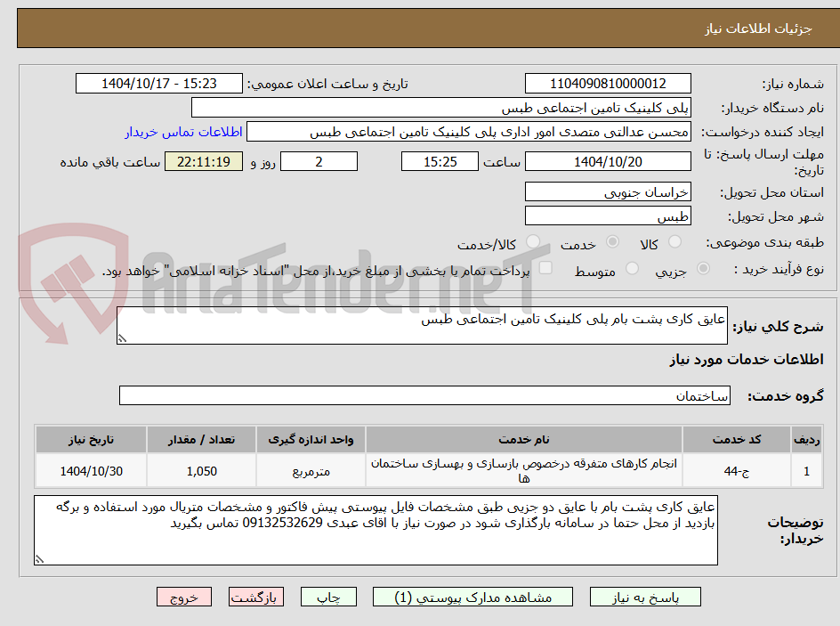The image size is (840, 626).
Task: Click the گروه خدمت field ساختمان
Action: [x=424, y=395]
